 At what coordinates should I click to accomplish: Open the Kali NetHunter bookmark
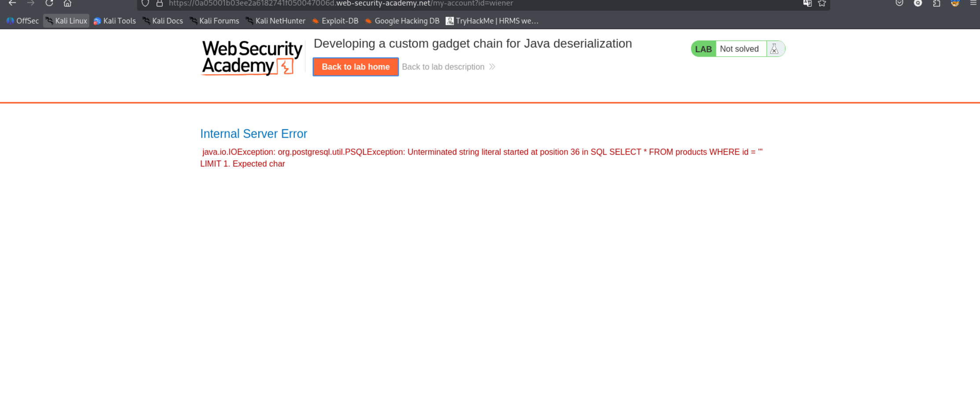[275, 21]
